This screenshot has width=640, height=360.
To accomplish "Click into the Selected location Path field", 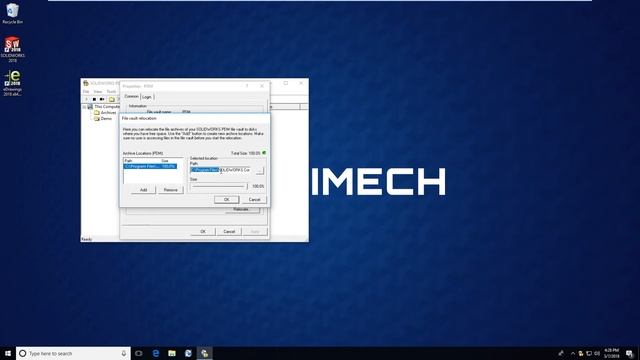I will [221, 170].
